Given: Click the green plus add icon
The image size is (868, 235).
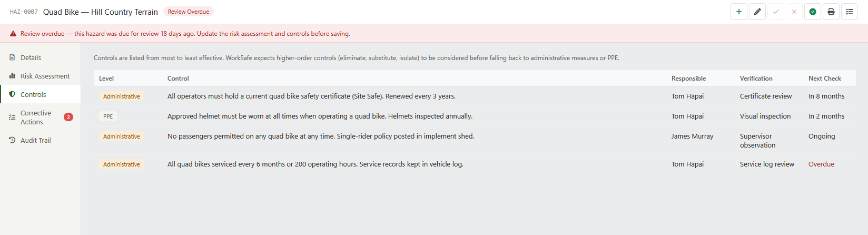Looking at the screenshot, I should coord(739,12).
